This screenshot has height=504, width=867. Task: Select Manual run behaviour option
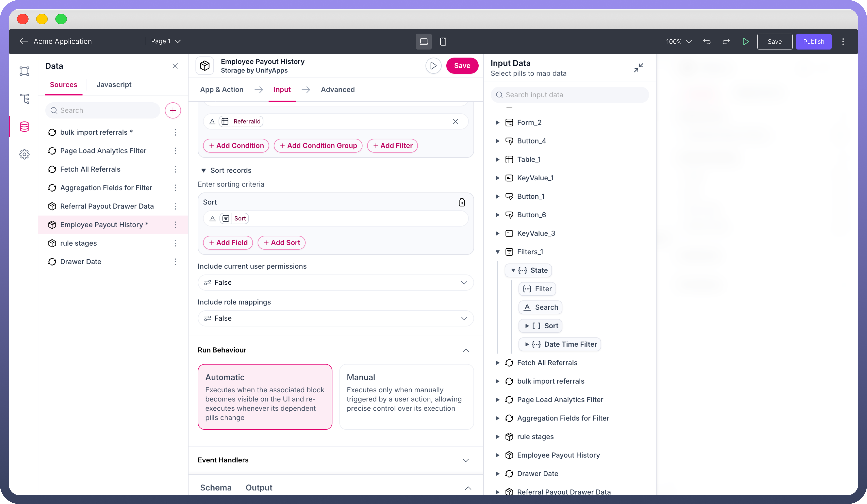406,396
